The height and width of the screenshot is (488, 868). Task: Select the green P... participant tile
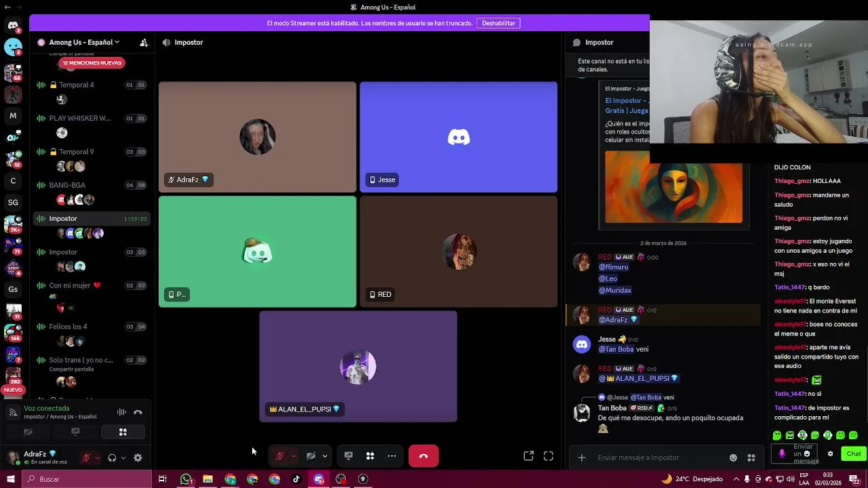[x=257, y=251]
